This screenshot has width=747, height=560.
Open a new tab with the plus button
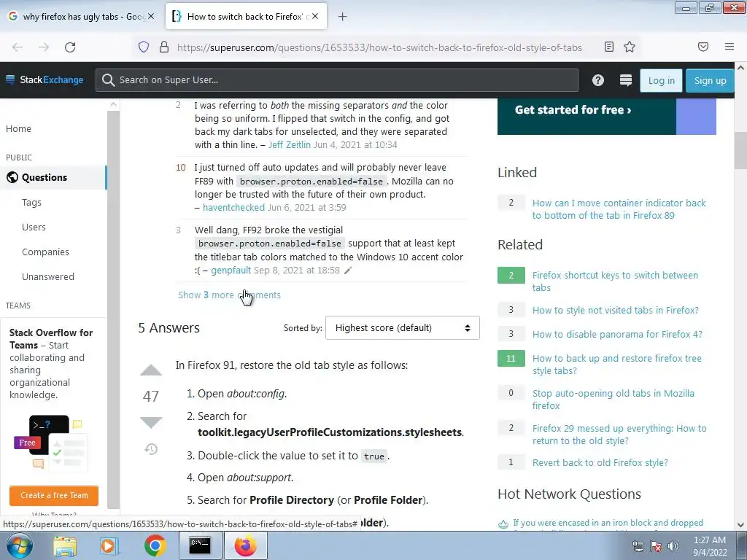click(x=342, y=17)
